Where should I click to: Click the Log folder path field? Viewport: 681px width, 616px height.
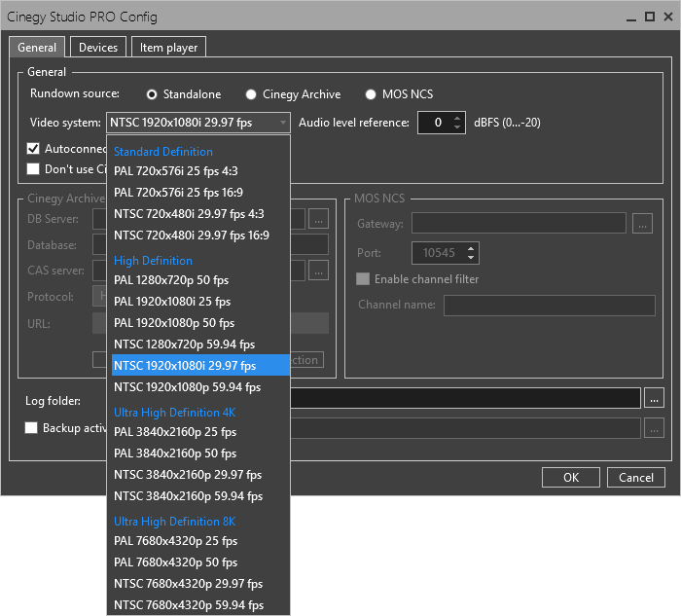(465, 398)
